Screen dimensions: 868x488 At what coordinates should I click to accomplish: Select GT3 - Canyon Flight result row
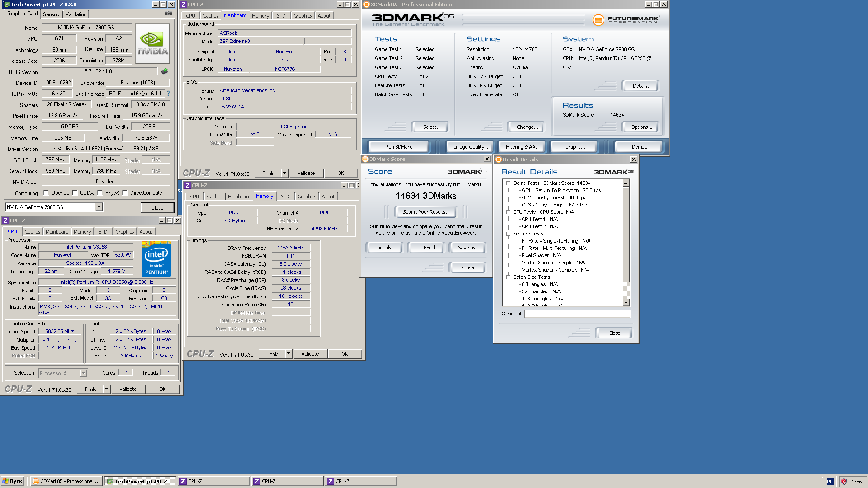pos(554,205)
